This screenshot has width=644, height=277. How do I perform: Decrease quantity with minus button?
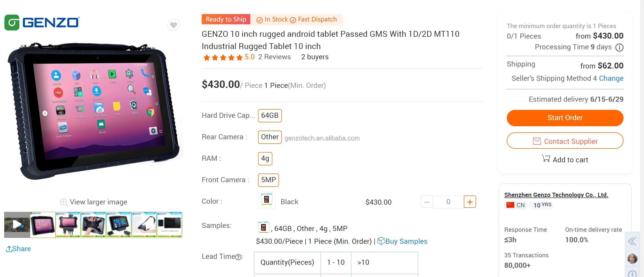point(427,202)
